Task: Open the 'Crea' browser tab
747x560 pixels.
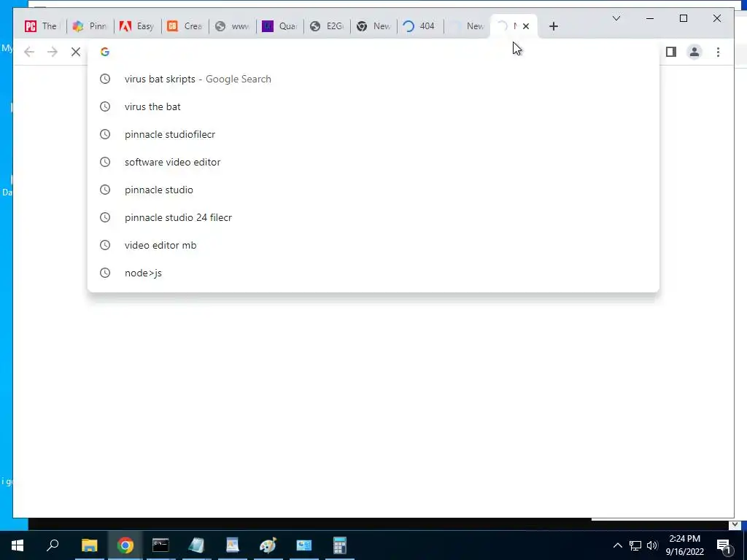Action: [x=185, y=26]
